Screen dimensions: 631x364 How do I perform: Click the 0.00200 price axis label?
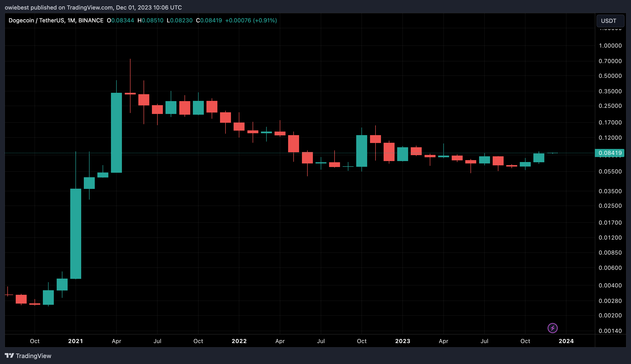coord(610,315)
